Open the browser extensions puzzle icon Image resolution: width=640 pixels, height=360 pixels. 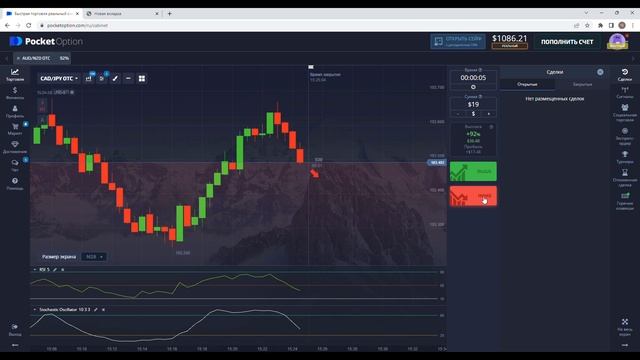click(x=600, y=25)
